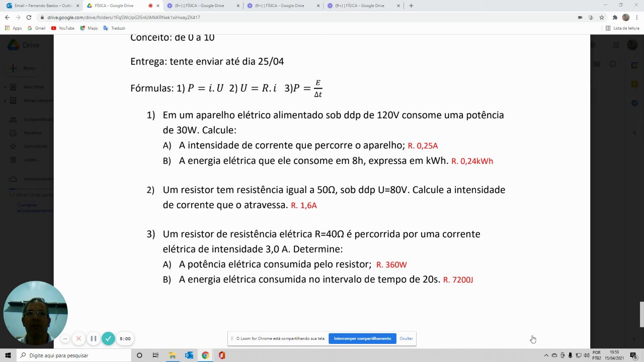Go forward in the browser
The height and width of the screenshot is (362, 644).
[18, 17]
